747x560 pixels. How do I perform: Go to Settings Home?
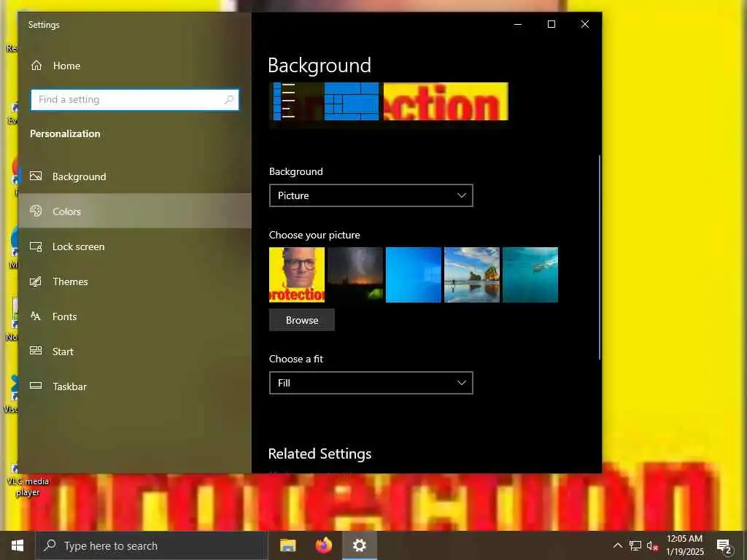(135, 66)
